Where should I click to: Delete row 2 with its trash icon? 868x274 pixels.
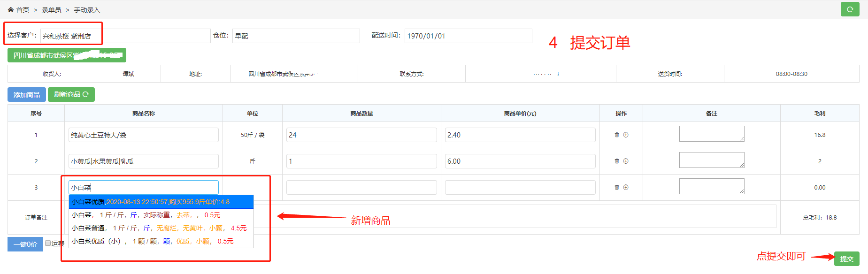[617, 161]
